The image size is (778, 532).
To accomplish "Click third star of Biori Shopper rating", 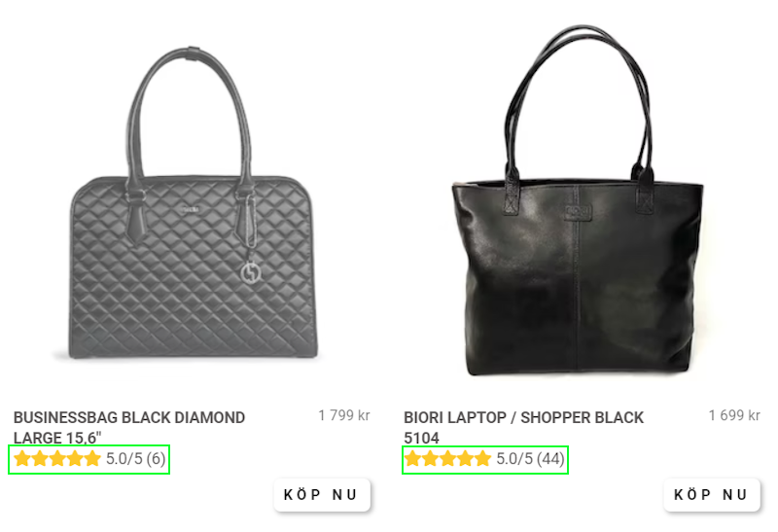I will 448,458.
